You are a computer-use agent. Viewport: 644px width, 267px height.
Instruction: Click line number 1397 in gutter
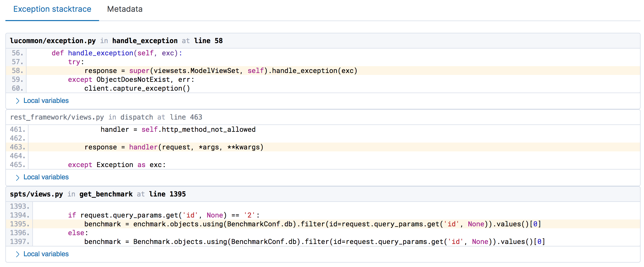click(20, 242)
